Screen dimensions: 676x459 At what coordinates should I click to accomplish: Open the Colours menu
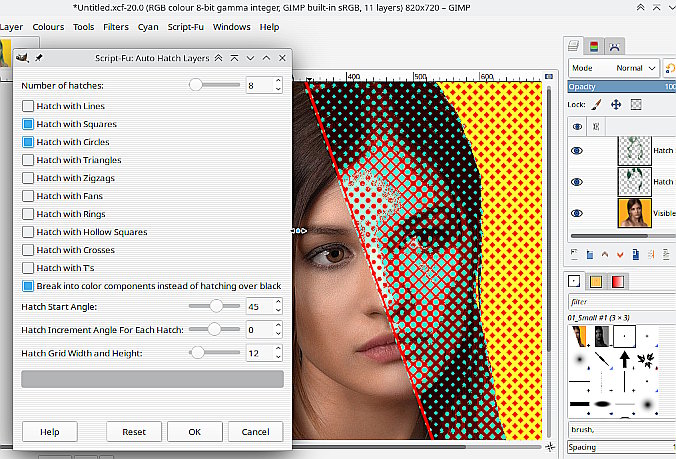(48, 27)
